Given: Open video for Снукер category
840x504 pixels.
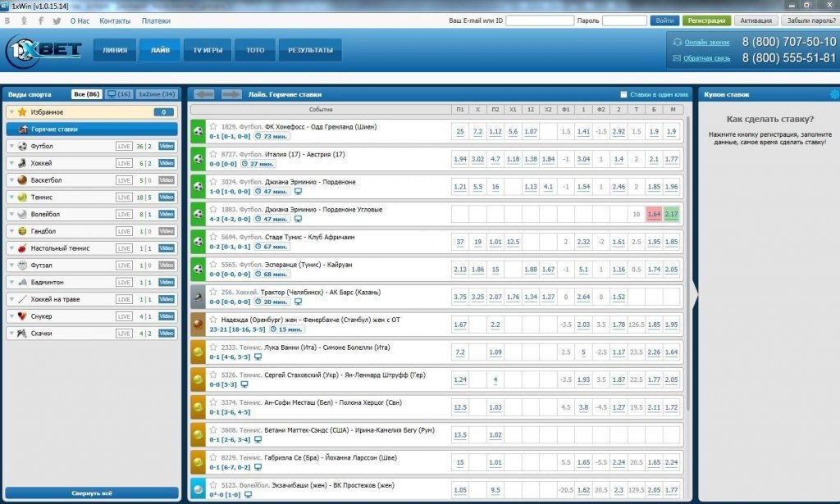Looking at the screenshot, I should coord(167,316).
